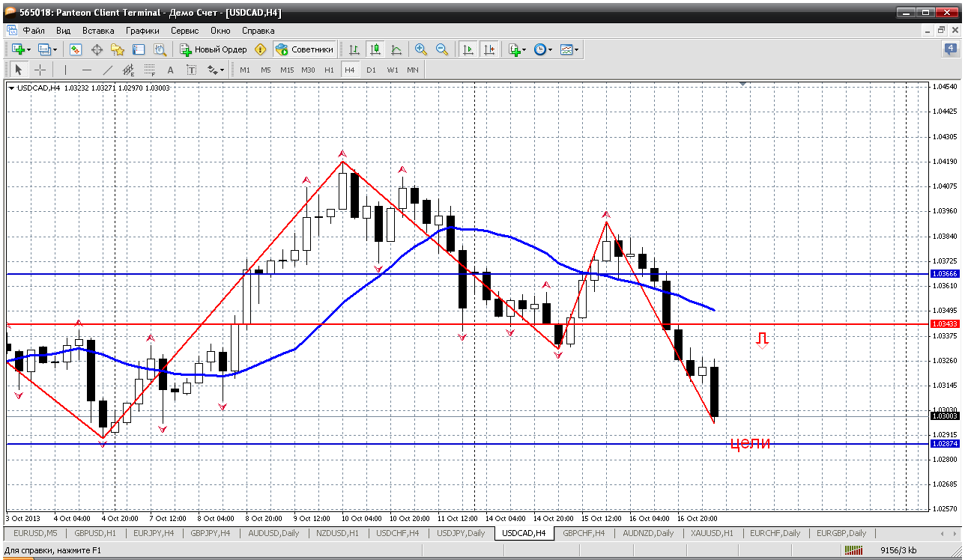Screen dimensions: 965x560
Task: Switch timeframe to M1
Action: point(245,70)
